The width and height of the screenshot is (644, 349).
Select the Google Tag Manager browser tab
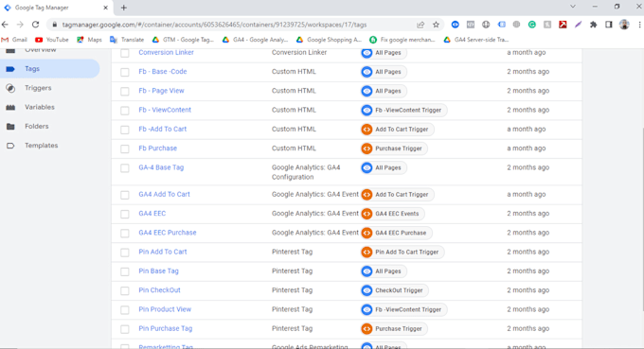click(56, 8)
